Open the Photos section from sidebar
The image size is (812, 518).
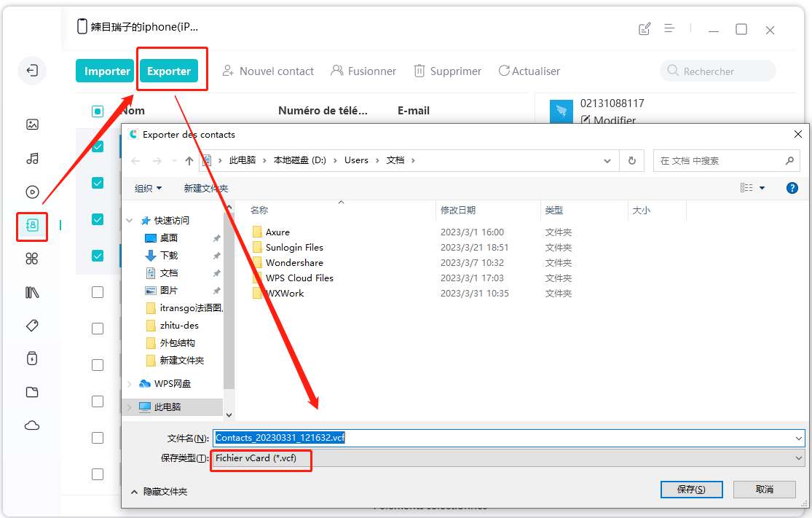click(32, 125)
